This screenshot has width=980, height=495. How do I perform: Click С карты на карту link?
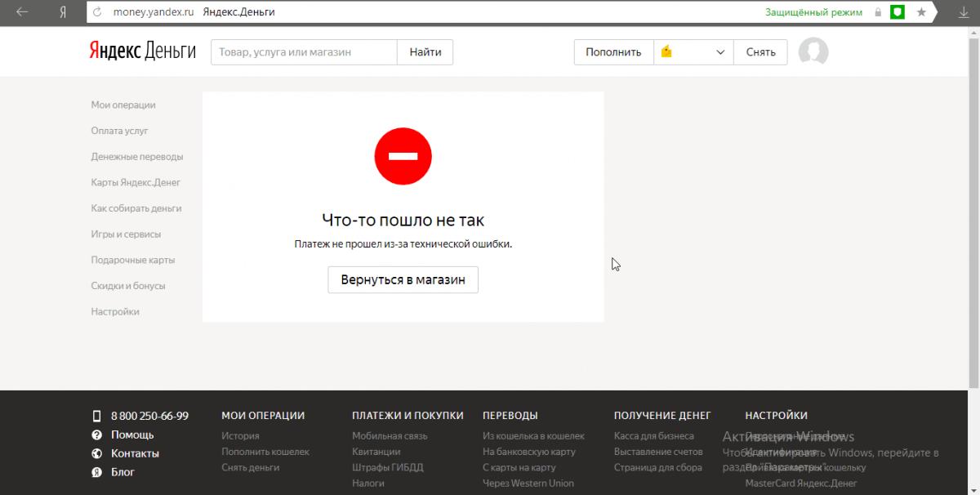[x=519, y=467]
